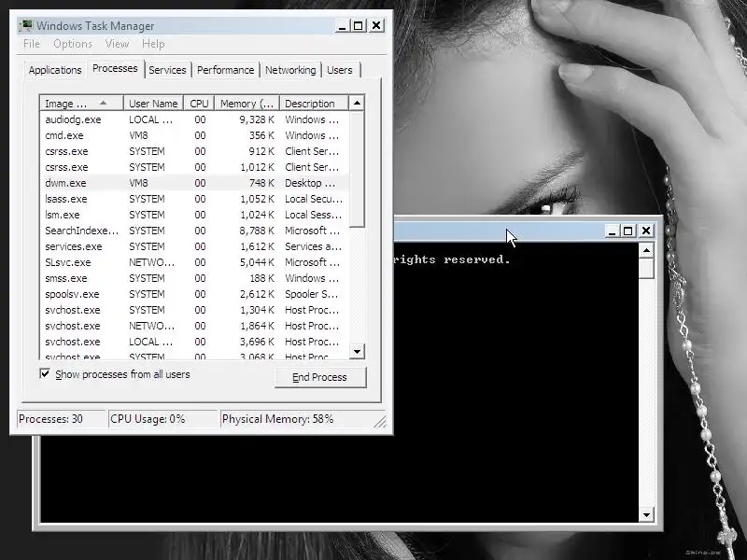Viewport: 747px width, 560px height.
Task: Open the View menu
Action: click(117, 44)
